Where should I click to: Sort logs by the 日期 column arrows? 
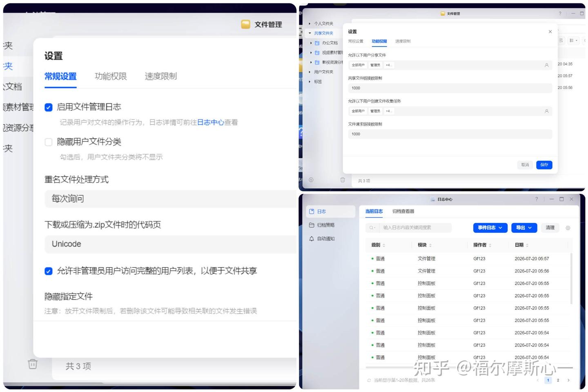527,245
